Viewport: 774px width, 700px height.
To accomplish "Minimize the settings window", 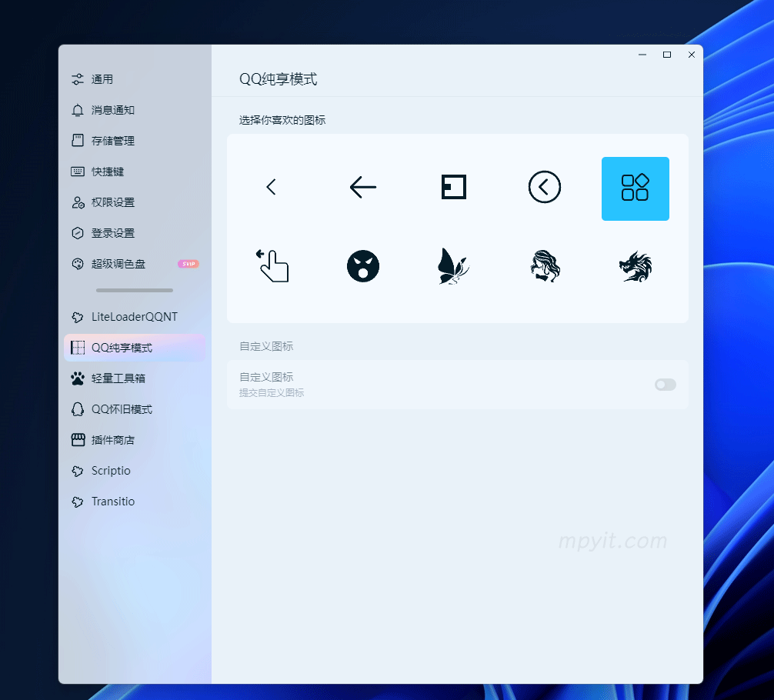I will [x=642, y=55].
